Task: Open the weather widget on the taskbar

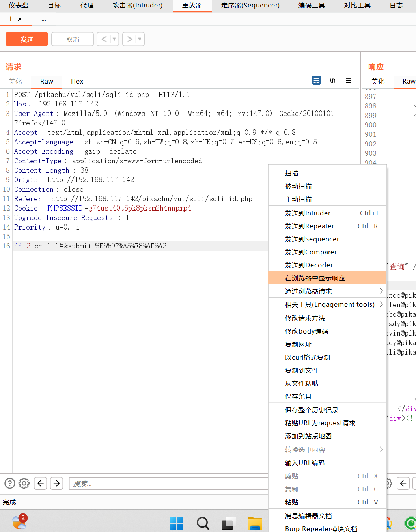Action: coord(19,522)
